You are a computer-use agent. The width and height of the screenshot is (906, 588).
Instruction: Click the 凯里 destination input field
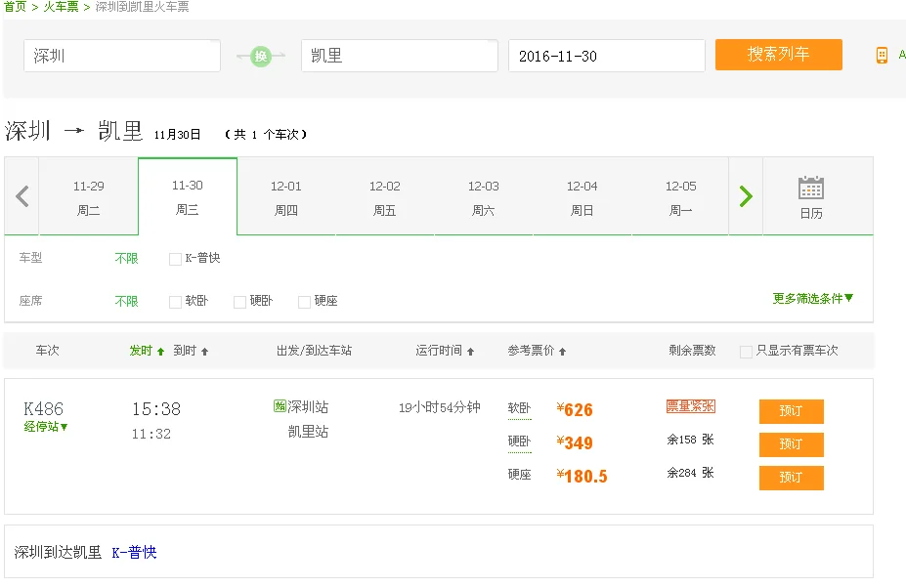[399, 56]
